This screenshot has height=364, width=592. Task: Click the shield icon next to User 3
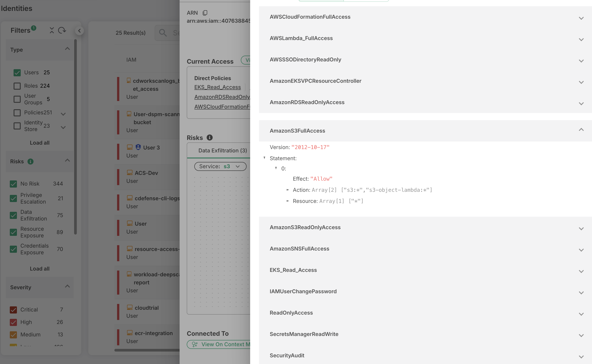point(138,147)
